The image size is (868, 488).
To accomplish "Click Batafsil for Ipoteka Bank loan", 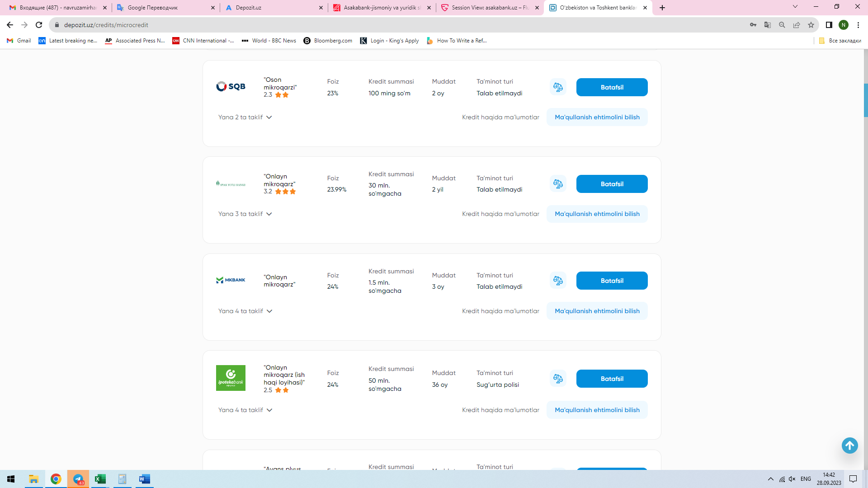I will pos(612,379).
